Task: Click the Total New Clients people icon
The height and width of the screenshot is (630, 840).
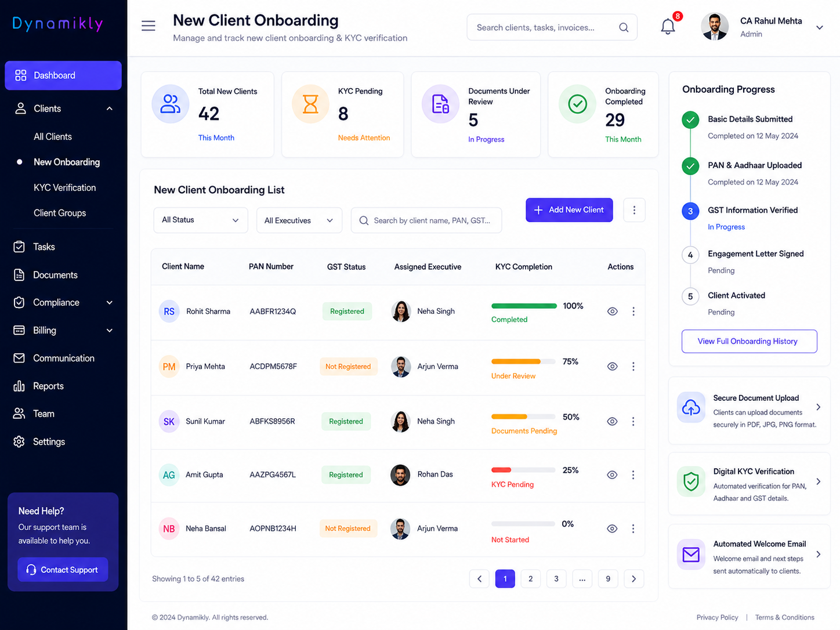Action: tap(170, 104)
